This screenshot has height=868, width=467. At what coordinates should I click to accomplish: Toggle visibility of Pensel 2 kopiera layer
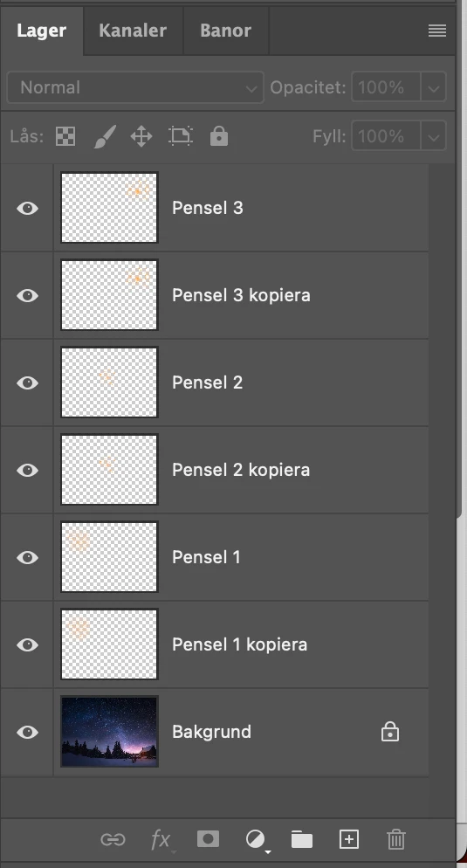[x=27, y=470]
